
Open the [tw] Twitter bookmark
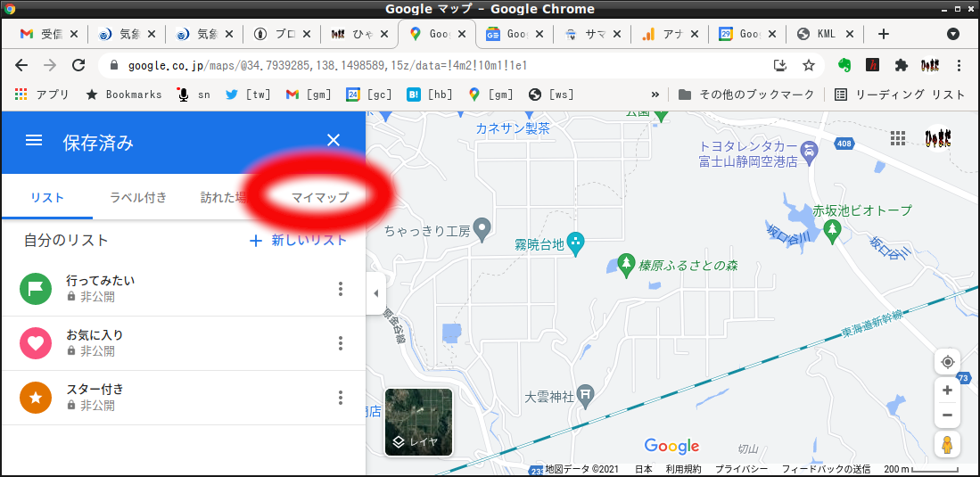click(248, 95)
